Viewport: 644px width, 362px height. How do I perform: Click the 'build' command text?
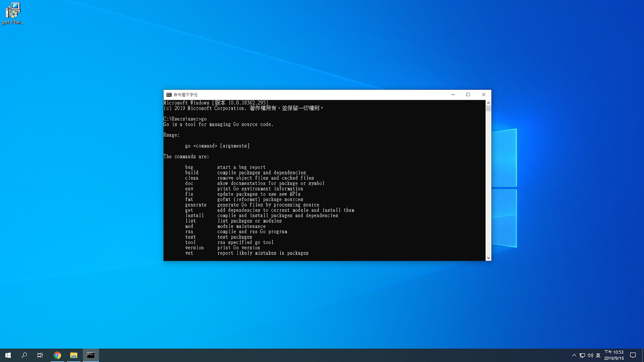(192, 173)
